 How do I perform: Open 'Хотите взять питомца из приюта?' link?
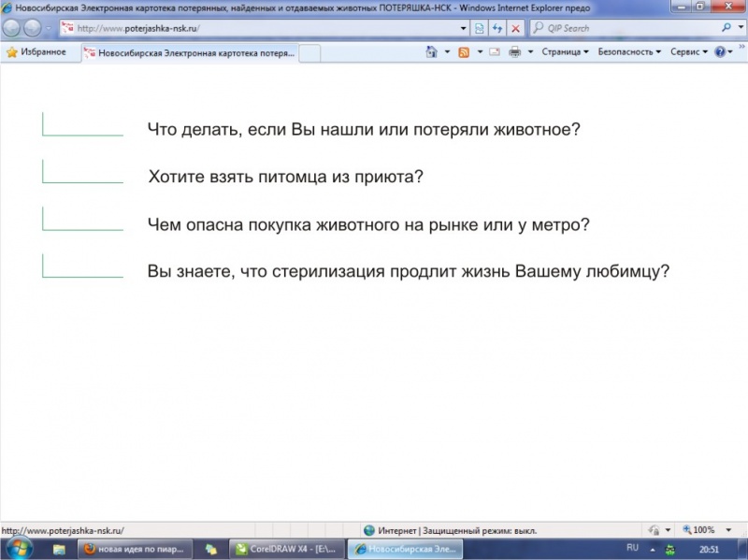pos(285,177)
